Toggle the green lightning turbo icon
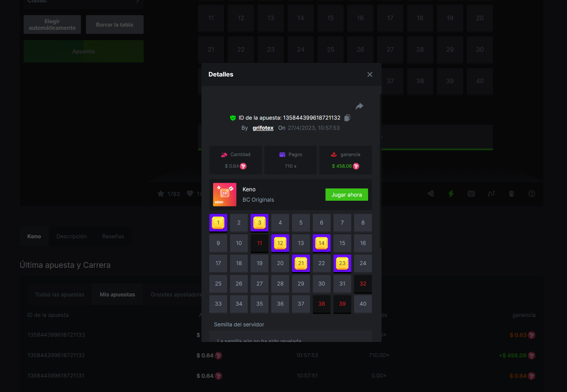The width and height of the screenshot is (567, 392). click(x=451, y=194)
